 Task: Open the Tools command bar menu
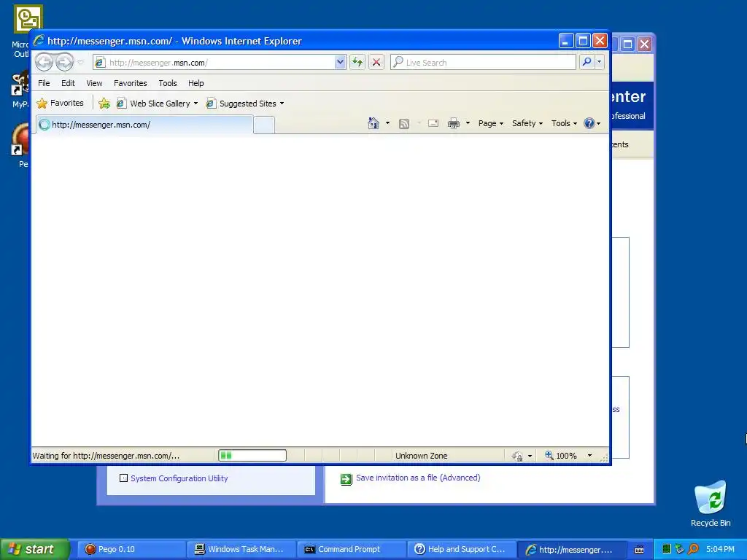pos(564,123)
